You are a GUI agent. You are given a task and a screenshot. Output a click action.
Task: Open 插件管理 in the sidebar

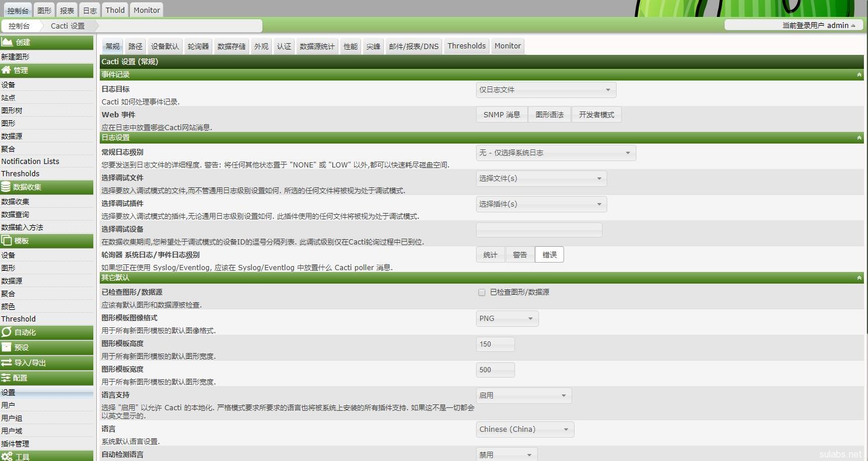[x=15, y=443]
